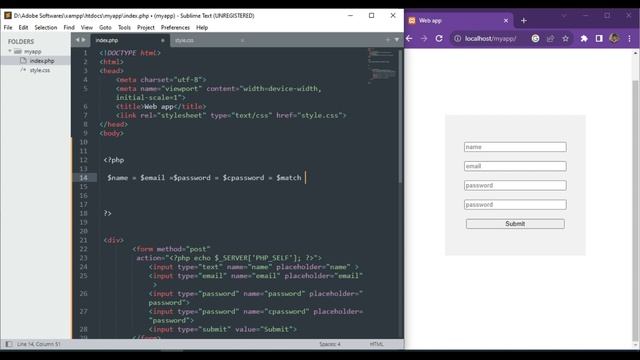Open the Tools menu

tap(124, 27)
